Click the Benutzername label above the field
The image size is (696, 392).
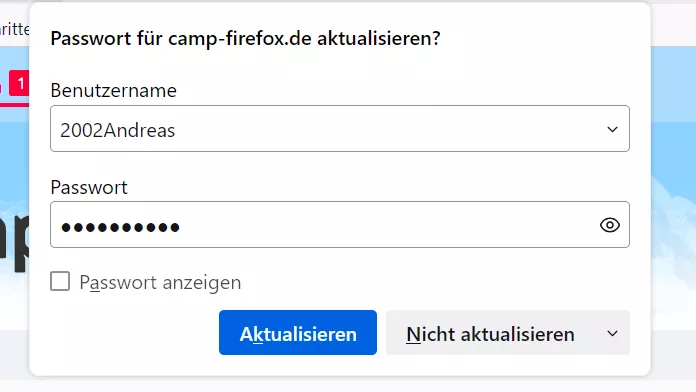114,91
